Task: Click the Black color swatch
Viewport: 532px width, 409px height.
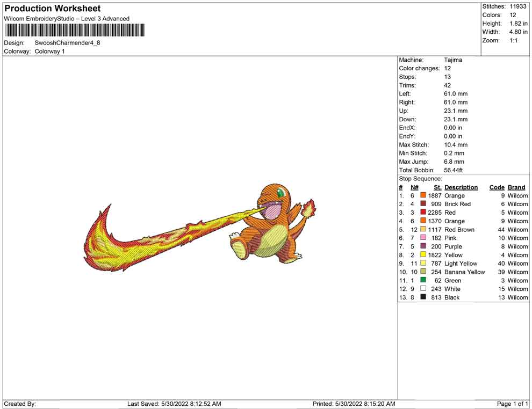Action: (423, 297)
